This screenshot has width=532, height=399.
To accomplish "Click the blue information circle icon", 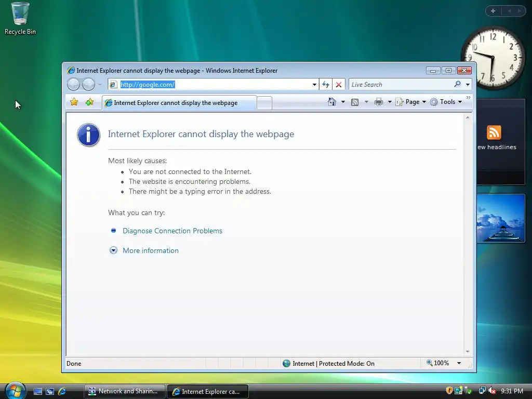I will click(88, 135).
